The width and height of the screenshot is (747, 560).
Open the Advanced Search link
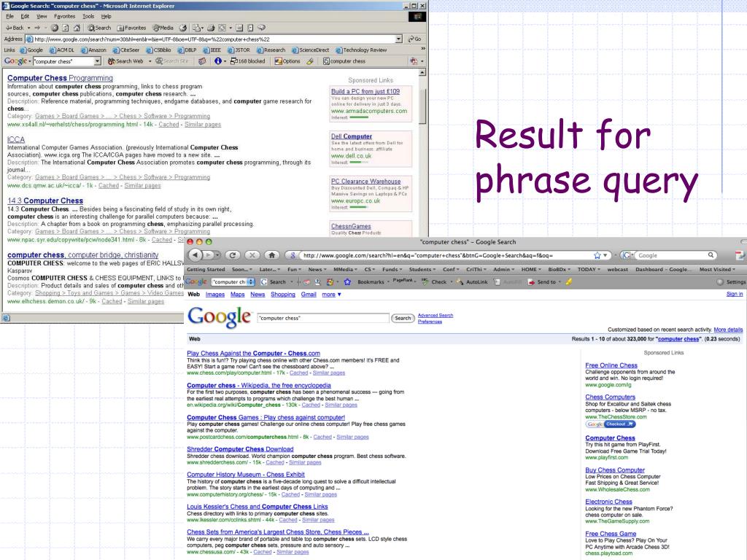(435, 315)
